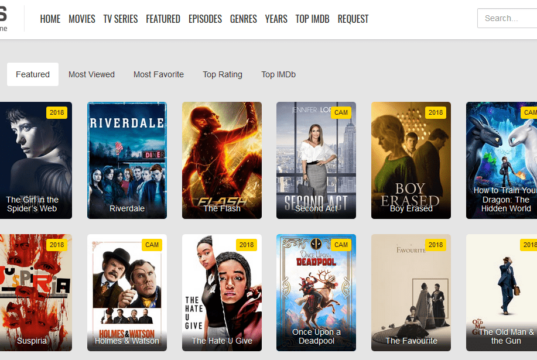Open the GENRES menu
This screenshot has height=360, width=537.
click(x=243, y=19)
